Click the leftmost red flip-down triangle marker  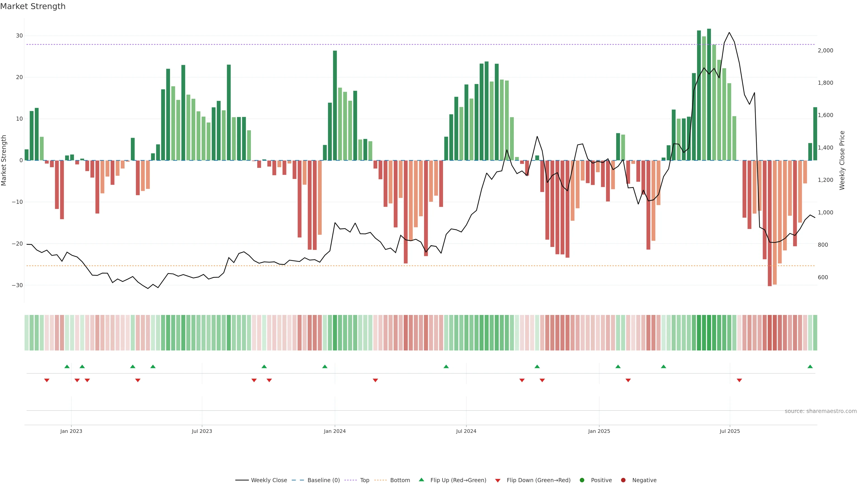pyautogui.click(x=47, y=380)
